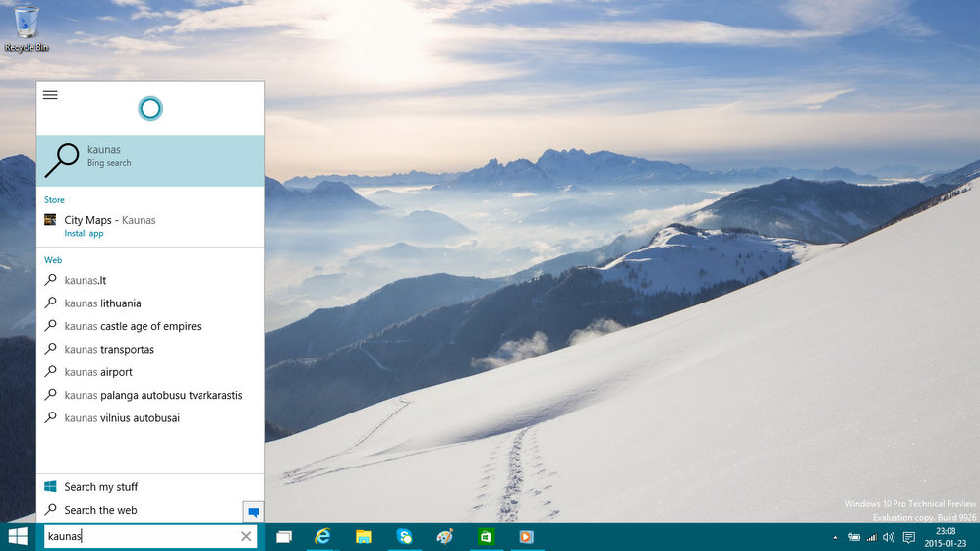Viewport: 980px width, 551px height.
Task: Choose 'kaunas lithuania' web suggestion
Action: [102, 303]
